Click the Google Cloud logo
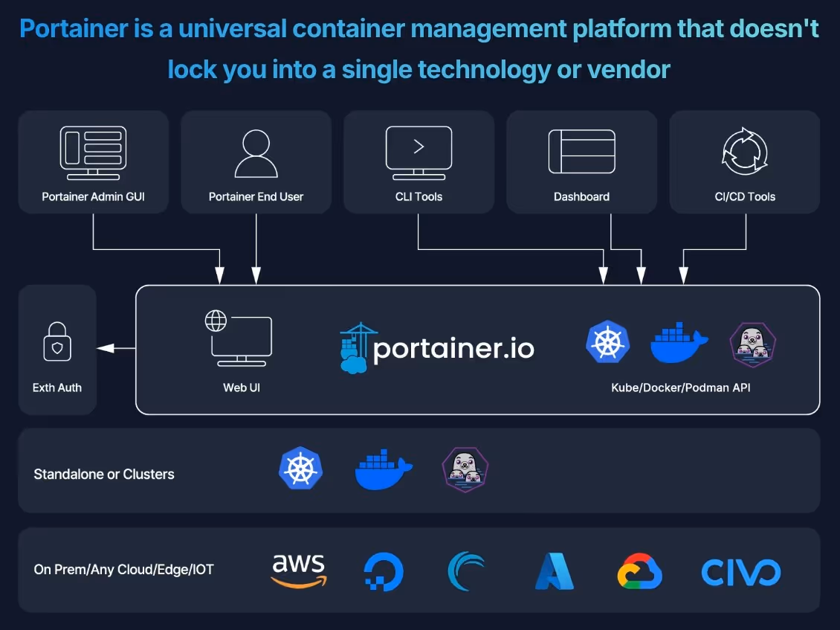The width and height of the screenshot is (840, 630). pyautogui.click(x=639, y=571)
